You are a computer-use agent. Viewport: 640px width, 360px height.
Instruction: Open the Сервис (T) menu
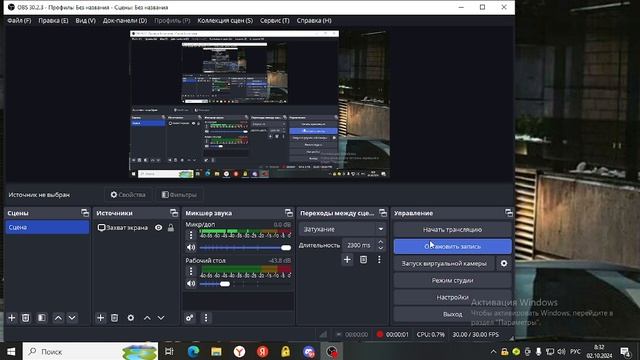coord(274,20)
